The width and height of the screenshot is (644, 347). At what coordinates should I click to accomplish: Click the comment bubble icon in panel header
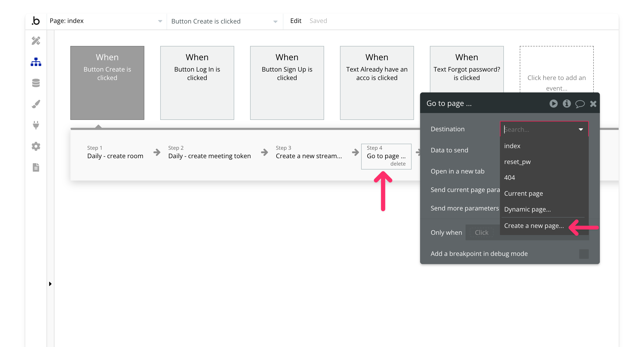click(x=580, y=104)
